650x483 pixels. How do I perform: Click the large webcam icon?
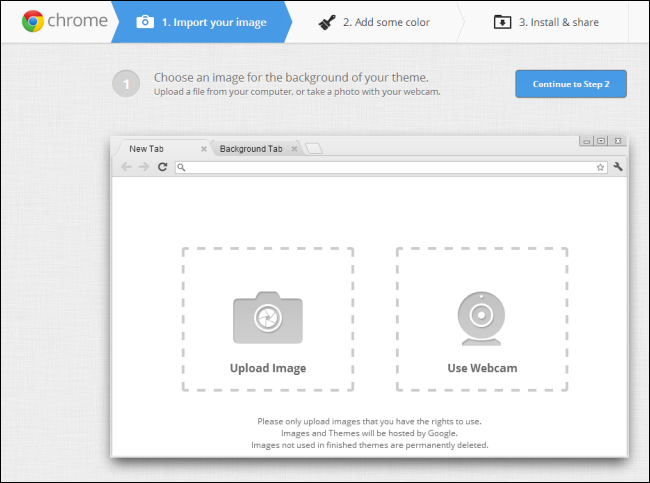pos(481,318)
